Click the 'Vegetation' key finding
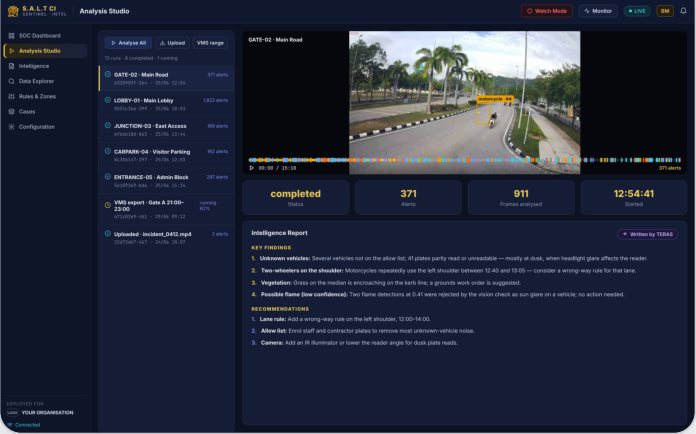The image size is (696, 434). pos(386,283)
